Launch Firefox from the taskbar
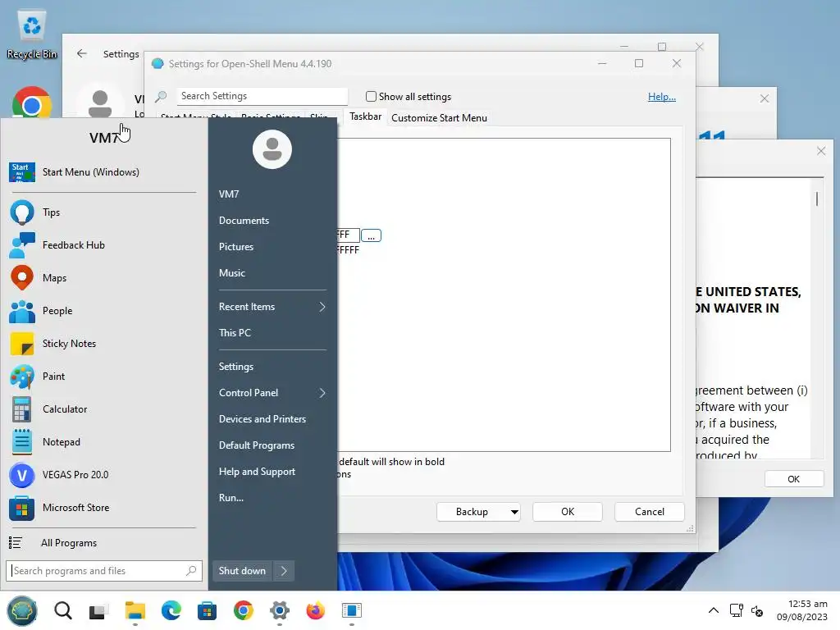The image size is (840, 630). click(x=316, y=610)
